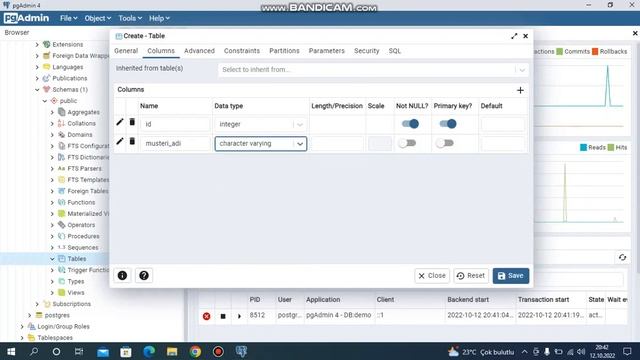Open Mail app from the taskbar
Image resolution: width=640 pixels, height=360 pixels.
103,351
